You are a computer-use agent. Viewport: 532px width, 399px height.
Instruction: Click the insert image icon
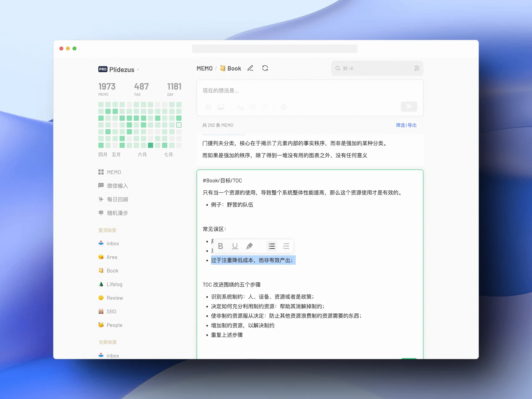pyautogui.click(x=221, y=107)
